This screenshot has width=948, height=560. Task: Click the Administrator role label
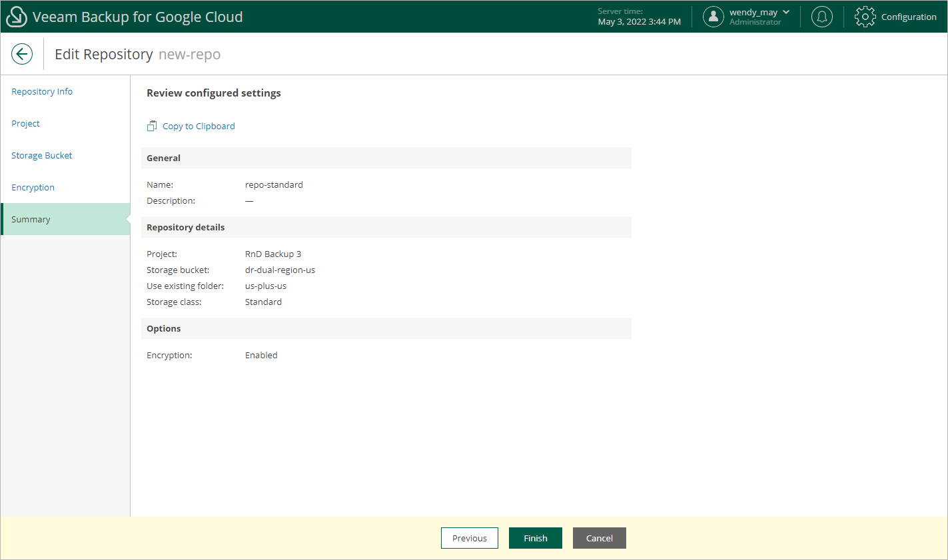(755, 22)
